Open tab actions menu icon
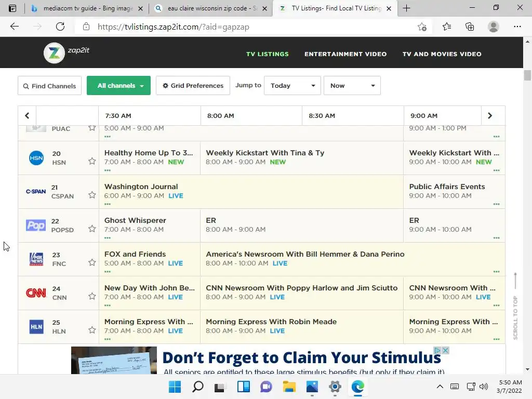The image size is (532, 399). tap(12, 8)
